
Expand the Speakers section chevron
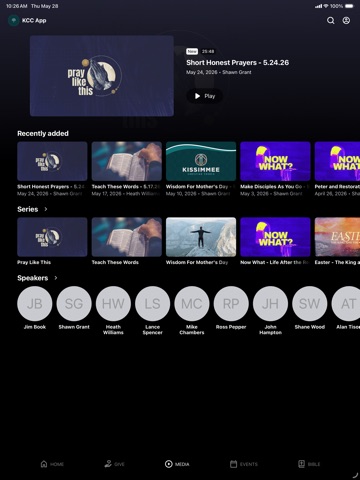(x=56, y=278)
